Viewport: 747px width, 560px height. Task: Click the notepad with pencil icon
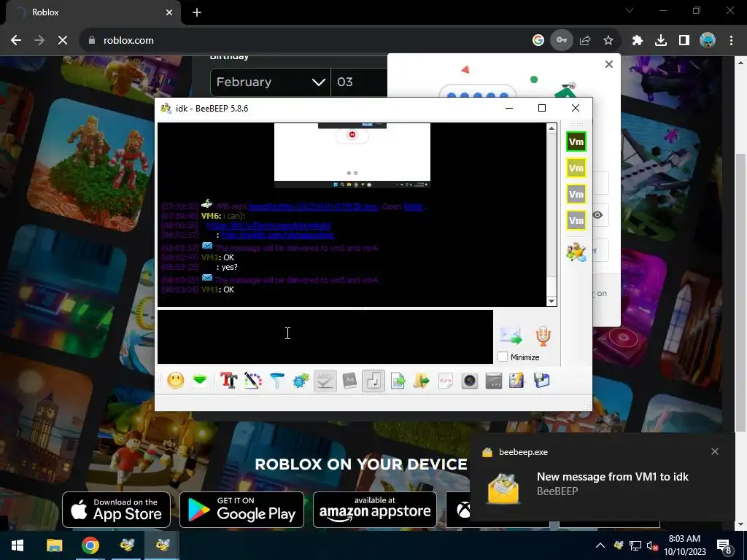[x=517, y=381]
